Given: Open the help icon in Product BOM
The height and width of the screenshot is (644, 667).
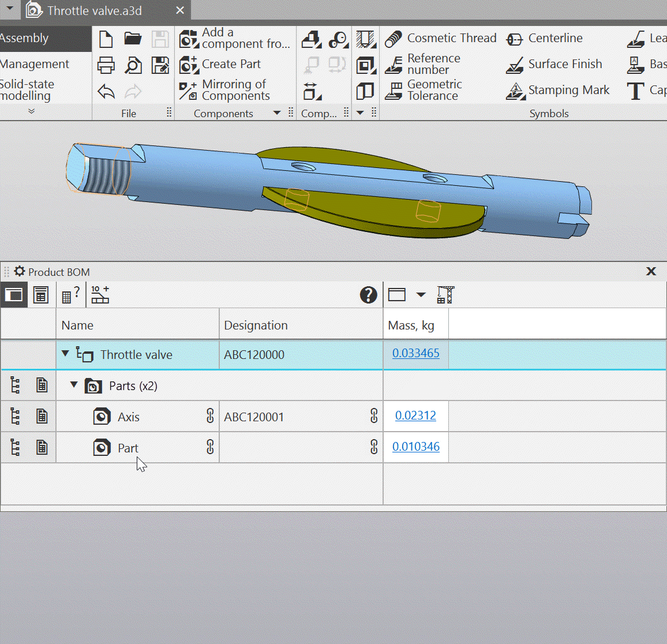Looking at the screenshot, I should [368, 295].
